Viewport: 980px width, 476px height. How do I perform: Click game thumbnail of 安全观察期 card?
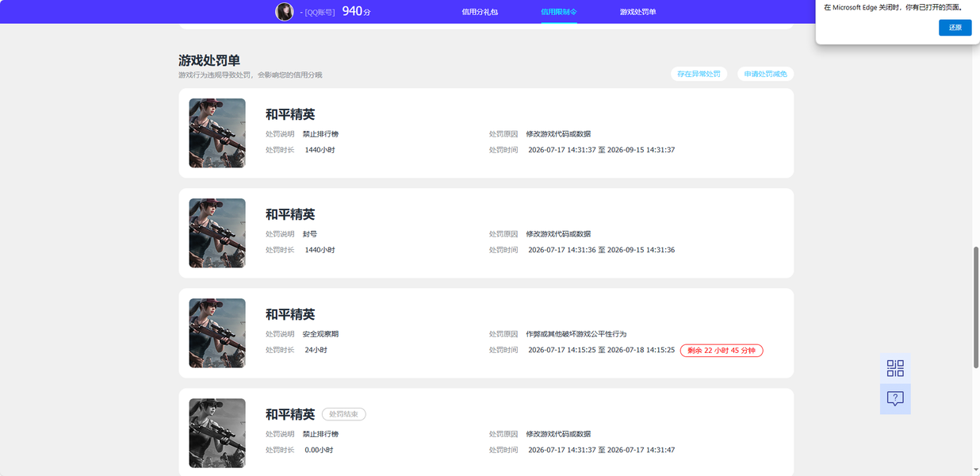tap(217, 333)
